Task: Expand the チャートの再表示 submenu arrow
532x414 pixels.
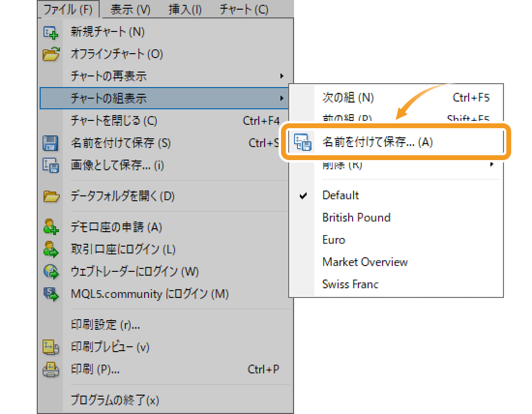Action: (281, 76)
